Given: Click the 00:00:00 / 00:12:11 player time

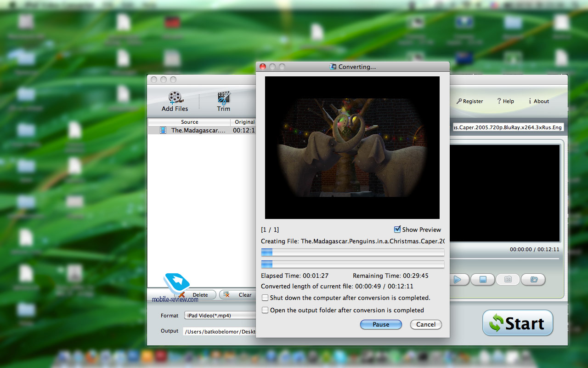Looking at the screenshot, I should pyautogui.click(x=534, y=249).
